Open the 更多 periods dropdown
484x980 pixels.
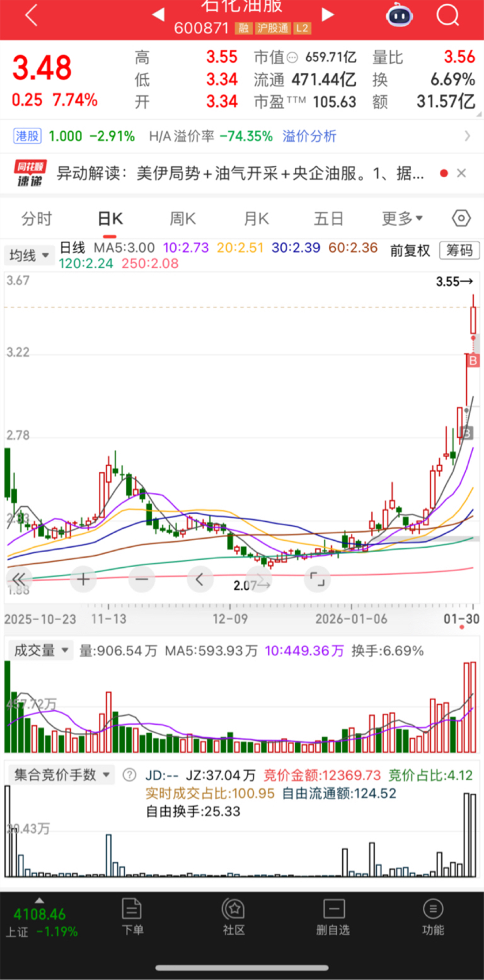pos(402,219)
